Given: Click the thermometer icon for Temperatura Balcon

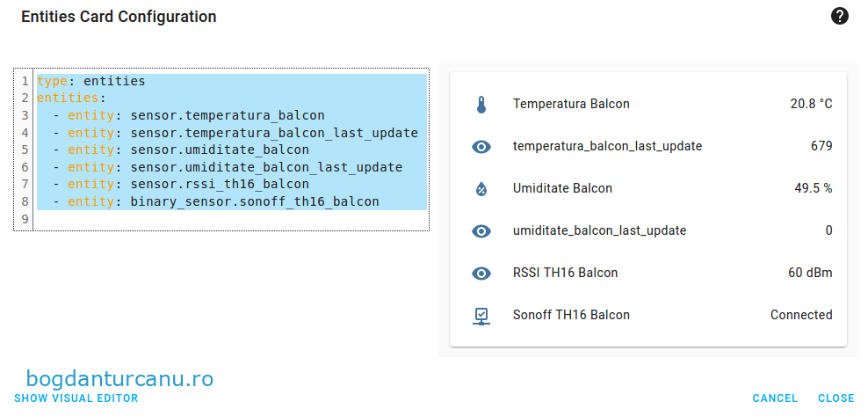Looking at the screenshot, I should [481, 105].
